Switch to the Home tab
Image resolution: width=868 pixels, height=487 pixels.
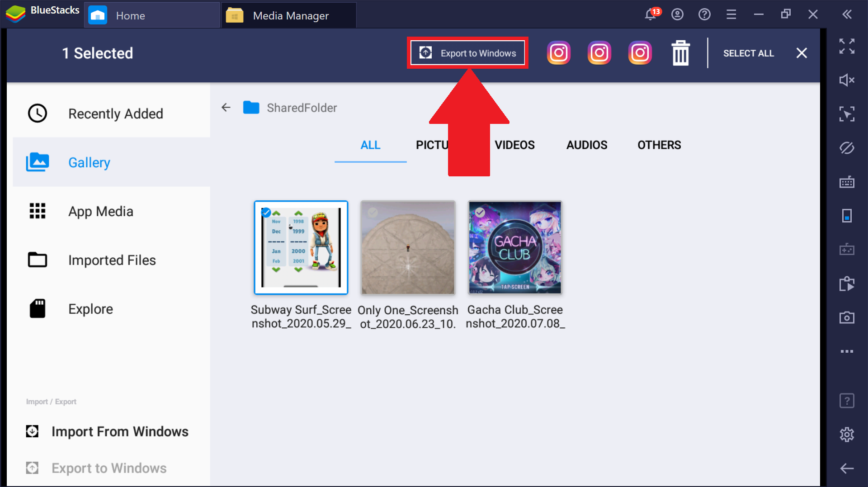click(151, 15)
